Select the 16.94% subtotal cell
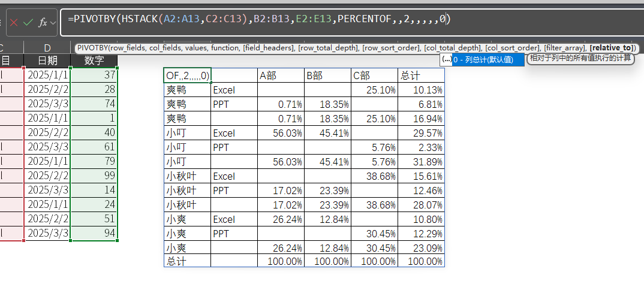This screenshot has width=644, height=281. point(422,118)
